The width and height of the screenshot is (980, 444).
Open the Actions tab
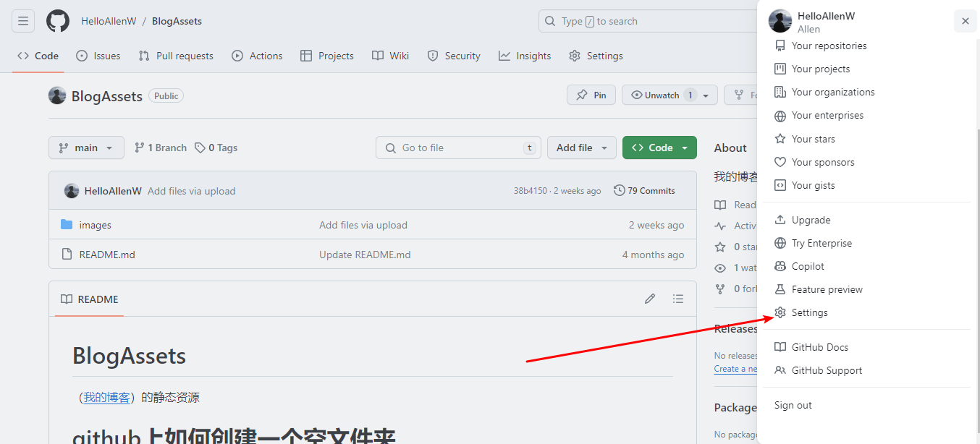[257, 56]
